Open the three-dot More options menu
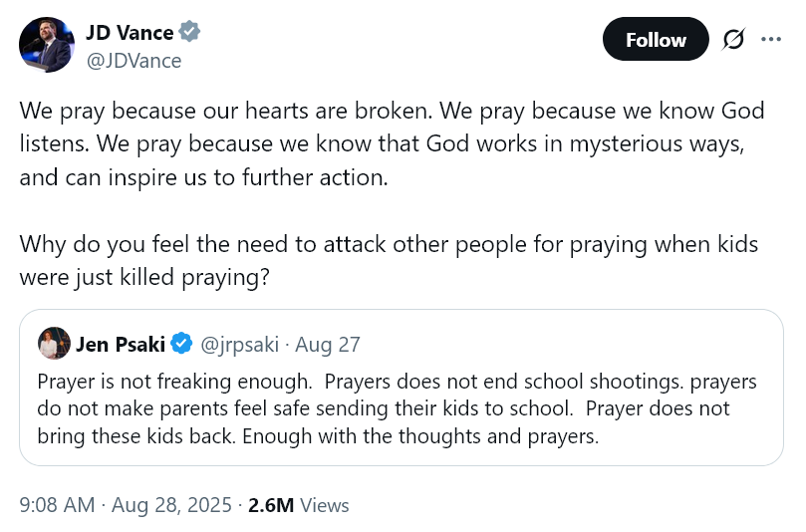The height and width of the screenshot is (532, 806). [771, 40]
